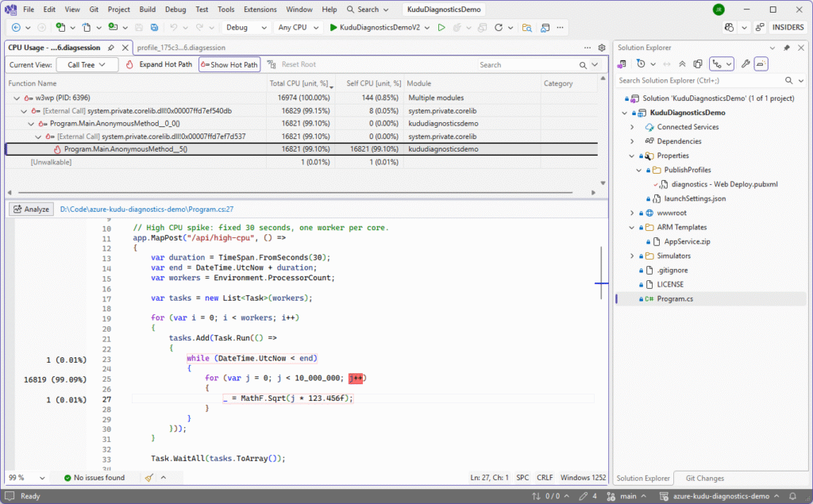Viewport: 813px width, 504px height.
Task: Open the Git menu
Action: click(94, 9)
